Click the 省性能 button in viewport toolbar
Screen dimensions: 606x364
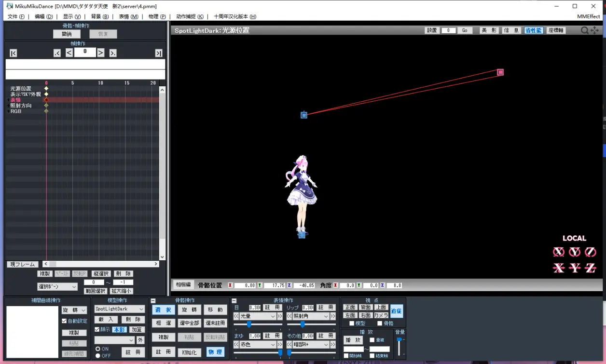pyautogui.click(x=534, y=30)
